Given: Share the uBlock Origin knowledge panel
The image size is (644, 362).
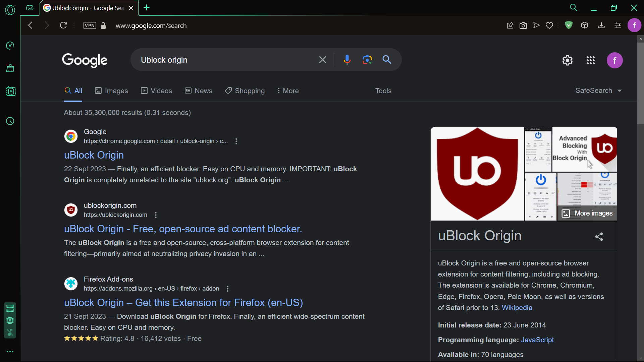Looking at the screenshot, I should tap(599, 237).
